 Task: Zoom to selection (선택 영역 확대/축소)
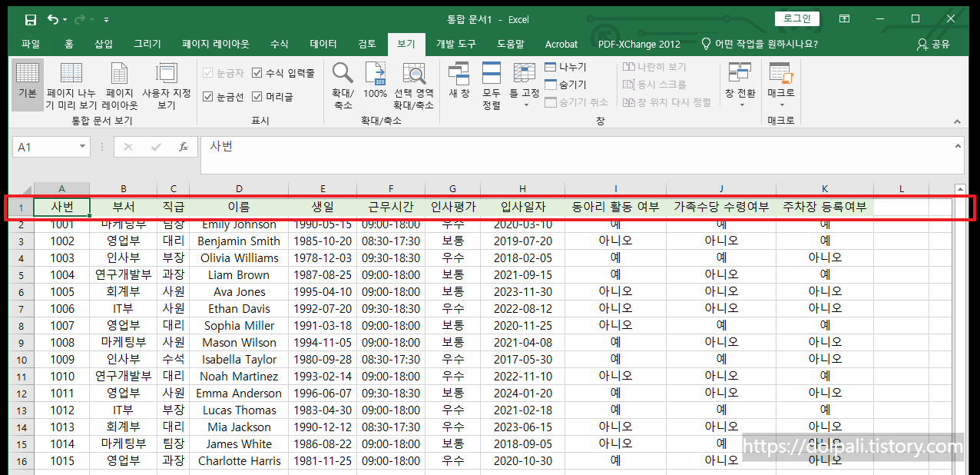414,85
